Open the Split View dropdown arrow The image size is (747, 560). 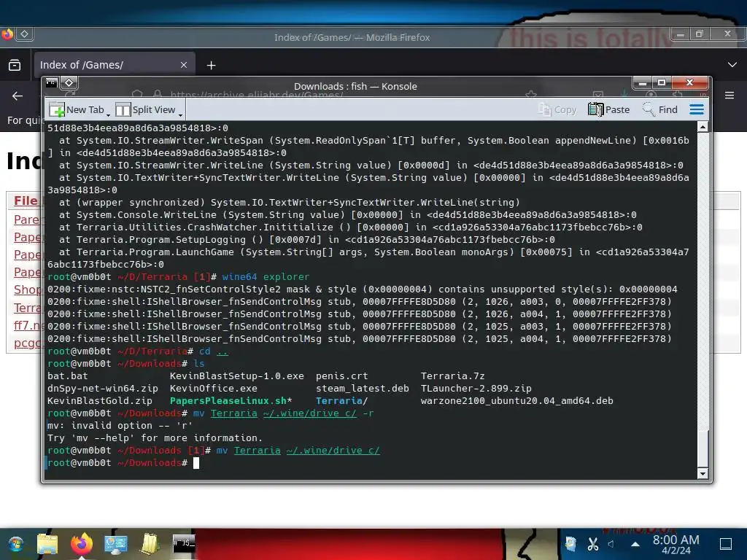(180, 114)
